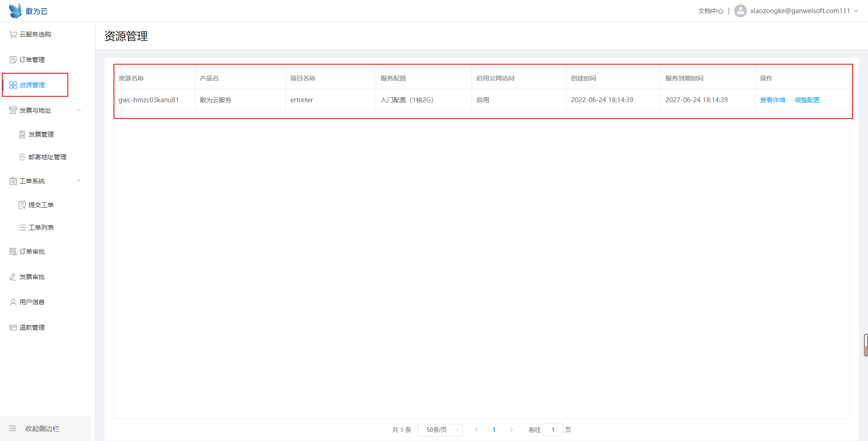The height and width of the screenshot is (441, 868).
Task: Click the 项目名称 column header
Action: coord(303,78)
